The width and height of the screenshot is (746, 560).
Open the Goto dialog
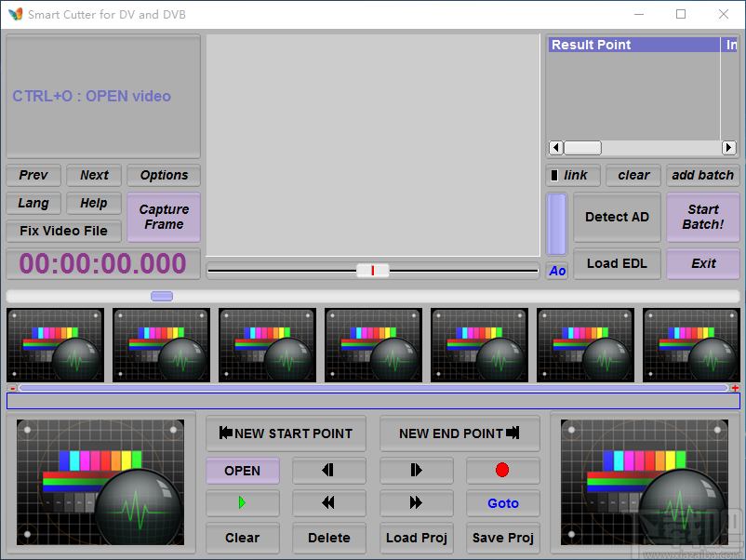click(x=503, y=503)
